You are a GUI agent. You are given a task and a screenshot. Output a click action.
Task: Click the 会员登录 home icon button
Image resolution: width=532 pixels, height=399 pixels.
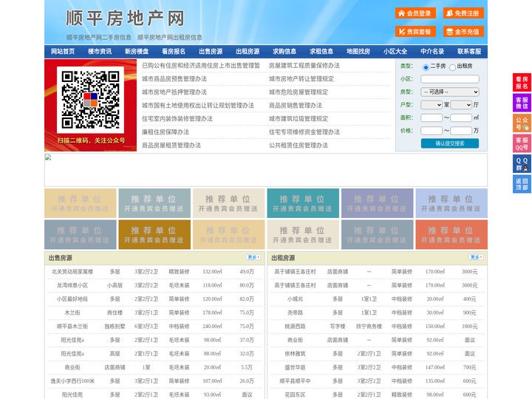click(x=415, y=13)
